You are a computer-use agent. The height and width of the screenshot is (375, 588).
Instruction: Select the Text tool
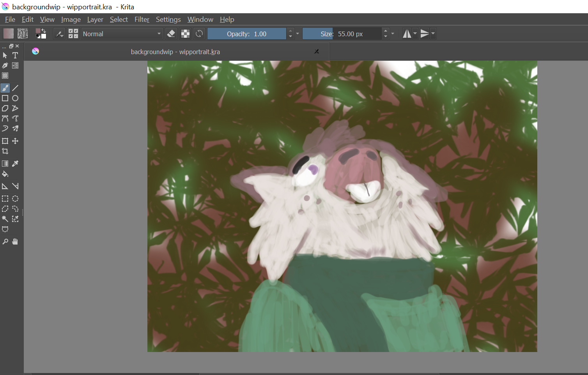point(15,55)
